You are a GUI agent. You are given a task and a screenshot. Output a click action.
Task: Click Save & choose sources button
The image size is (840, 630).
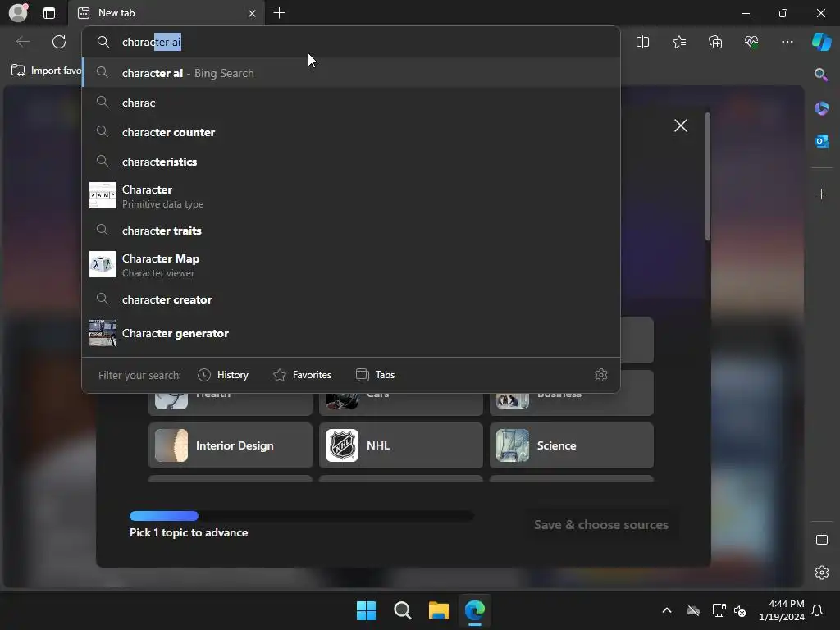coord(601,524)
